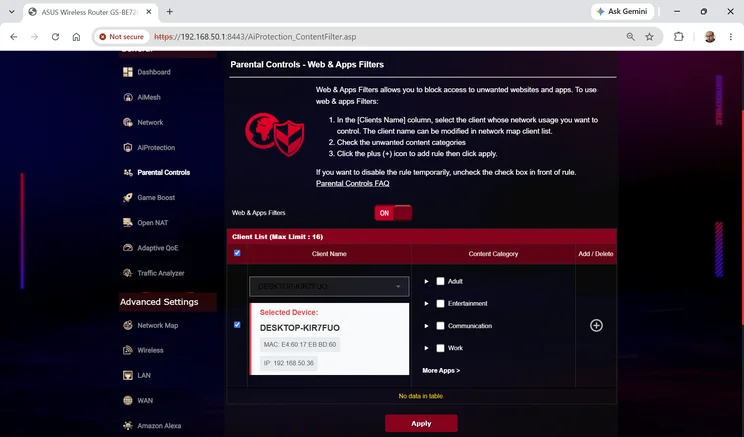Select the Game Boost menu item
Image resolution: width=744 pixels, height=437 pixels.
(156, 198)
